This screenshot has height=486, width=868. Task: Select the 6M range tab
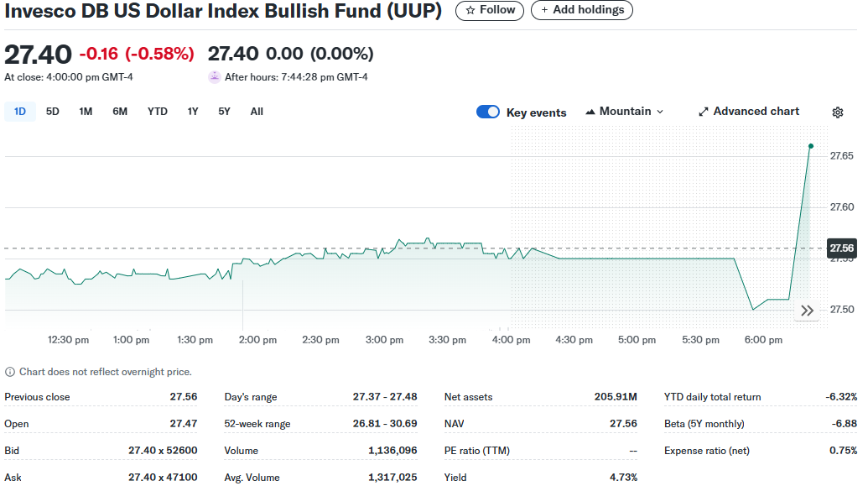point(120,112)
